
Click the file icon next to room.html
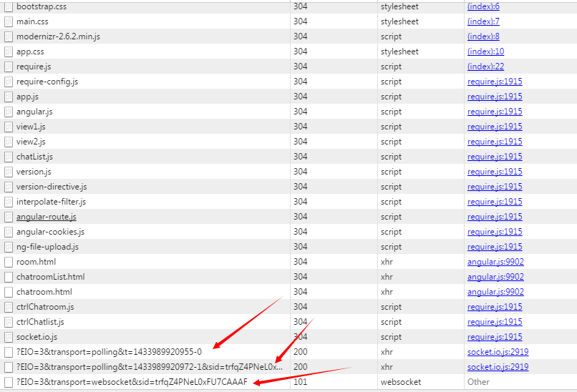[x=9, y=262]
